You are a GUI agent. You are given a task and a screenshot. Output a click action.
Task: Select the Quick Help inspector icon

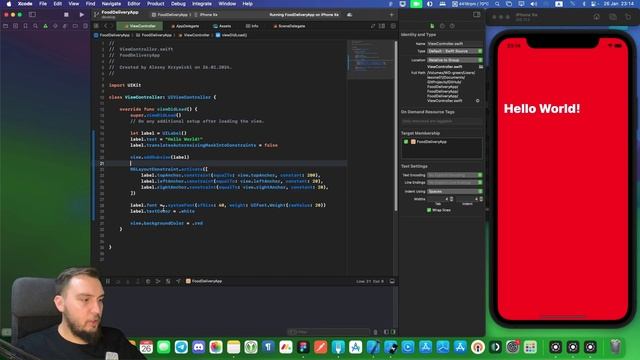pos(452,26)
